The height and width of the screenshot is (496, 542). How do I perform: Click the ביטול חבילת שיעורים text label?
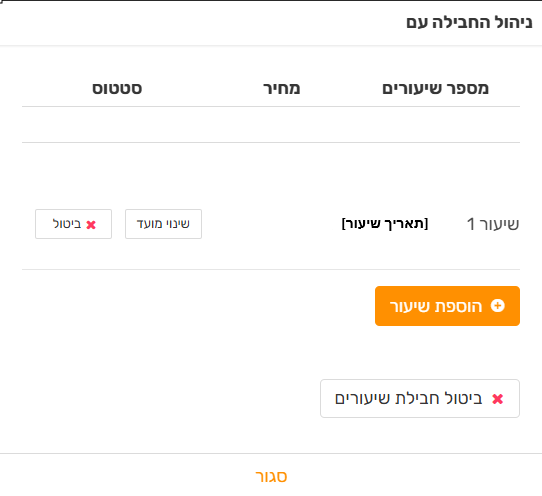[409, 399]
